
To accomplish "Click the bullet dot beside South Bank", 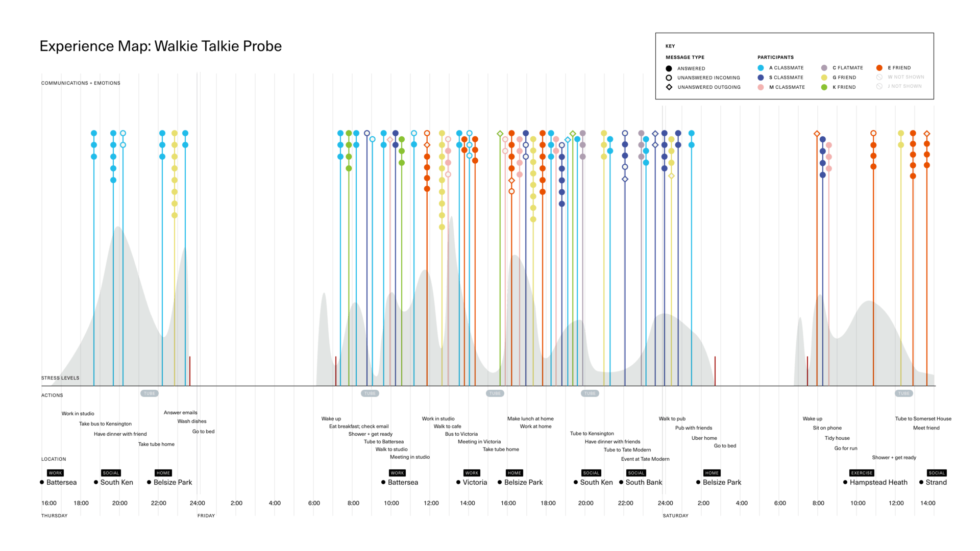I will [x=621, y=482].
